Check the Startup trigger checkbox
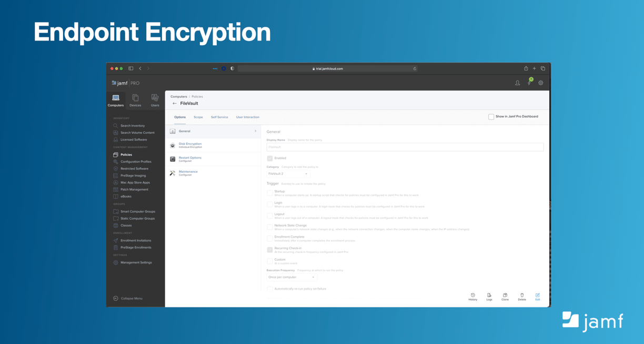 click(270, 193)
